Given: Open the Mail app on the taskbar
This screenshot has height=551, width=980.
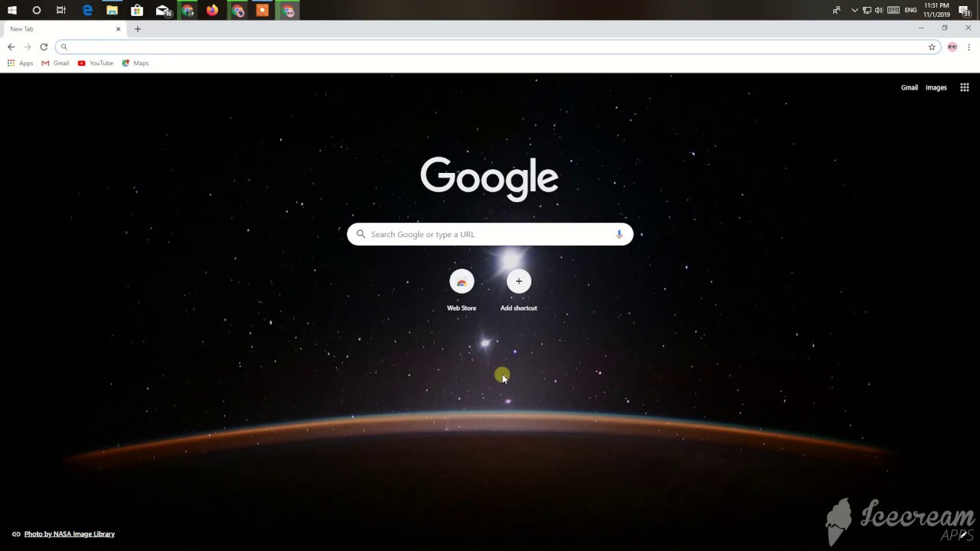Looking at the screenshot, I should 162,10.
